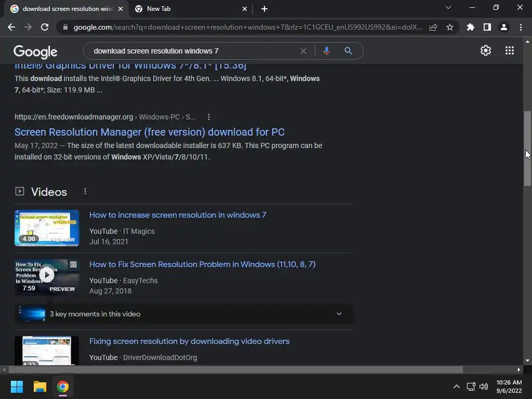Open a new tab with the plus button

coord(264,9)
